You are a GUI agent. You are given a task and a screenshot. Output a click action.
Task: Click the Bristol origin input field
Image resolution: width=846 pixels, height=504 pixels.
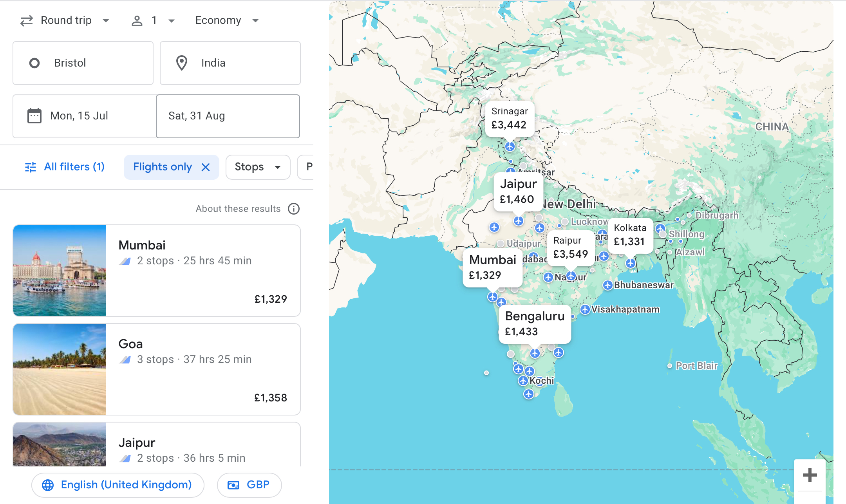tap(83, 63)
